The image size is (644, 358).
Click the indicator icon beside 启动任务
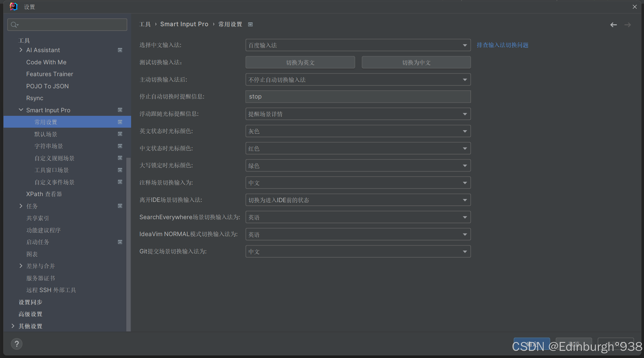(120, 242)
